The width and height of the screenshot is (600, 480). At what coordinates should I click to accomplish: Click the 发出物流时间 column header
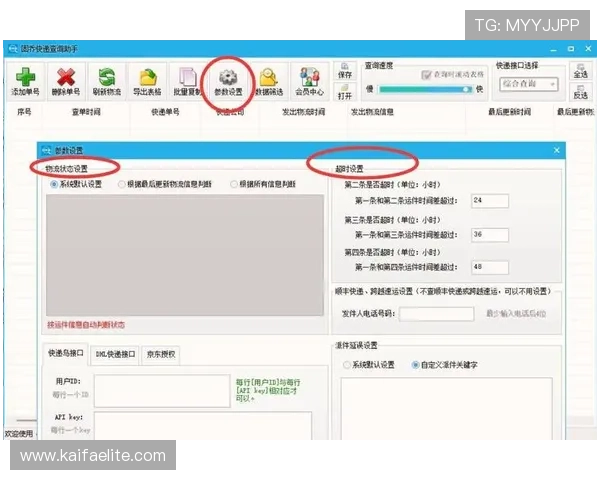tap(303, 112)
